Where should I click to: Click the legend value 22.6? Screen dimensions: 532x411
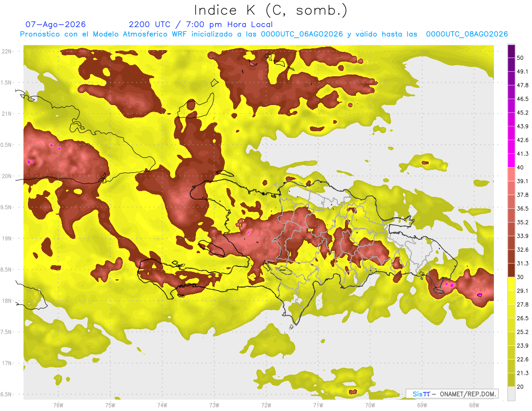click(x=523, y=360)
